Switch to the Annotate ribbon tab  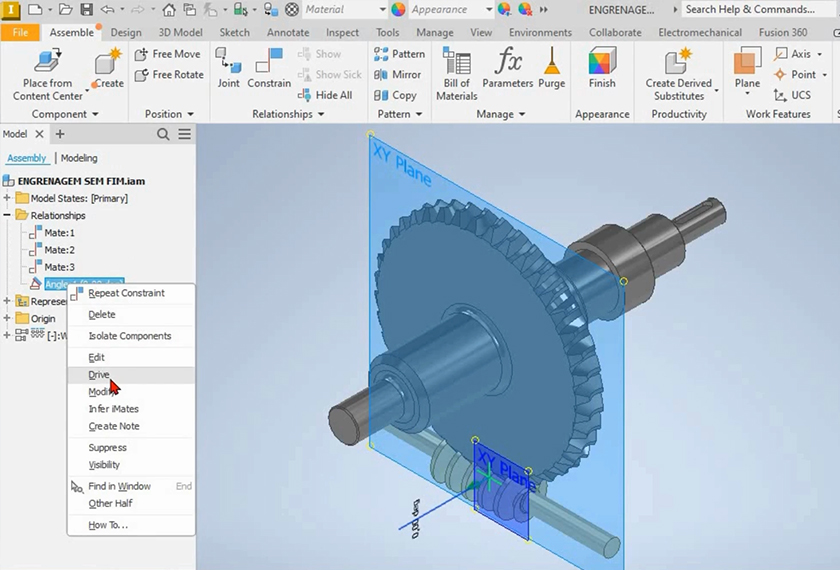288,32
